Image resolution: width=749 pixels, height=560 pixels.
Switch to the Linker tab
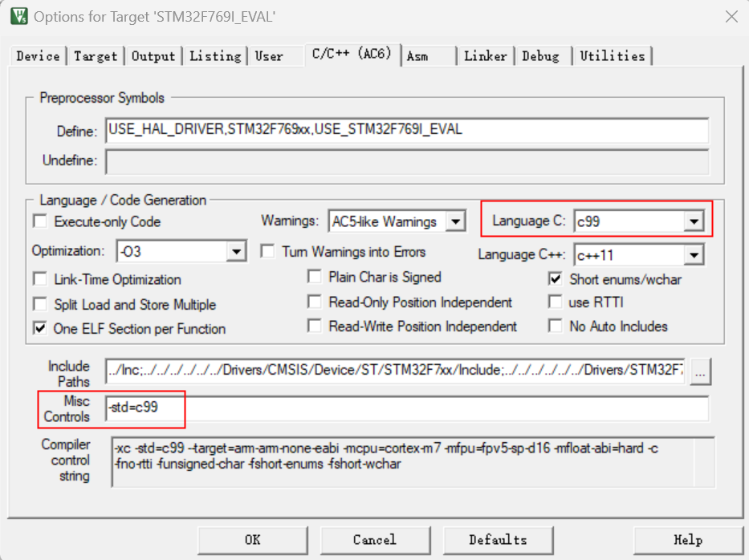click(x=485, y=56)
